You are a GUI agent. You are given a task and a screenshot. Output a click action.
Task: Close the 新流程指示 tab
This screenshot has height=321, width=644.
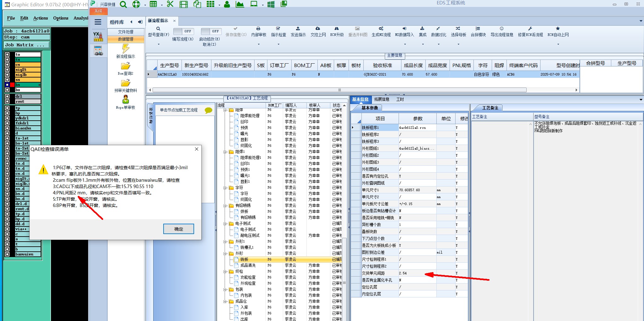(174, 21)
